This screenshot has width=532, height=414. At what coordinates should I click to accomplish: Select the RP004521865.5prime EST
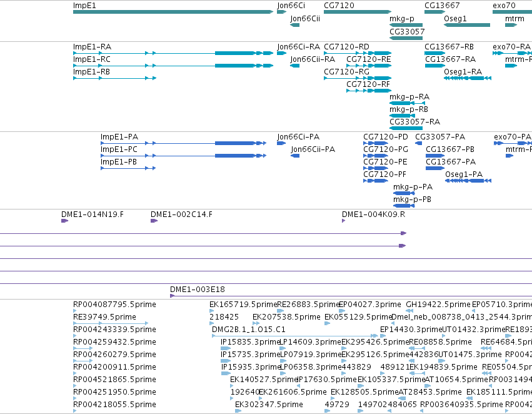coord(75,386)
